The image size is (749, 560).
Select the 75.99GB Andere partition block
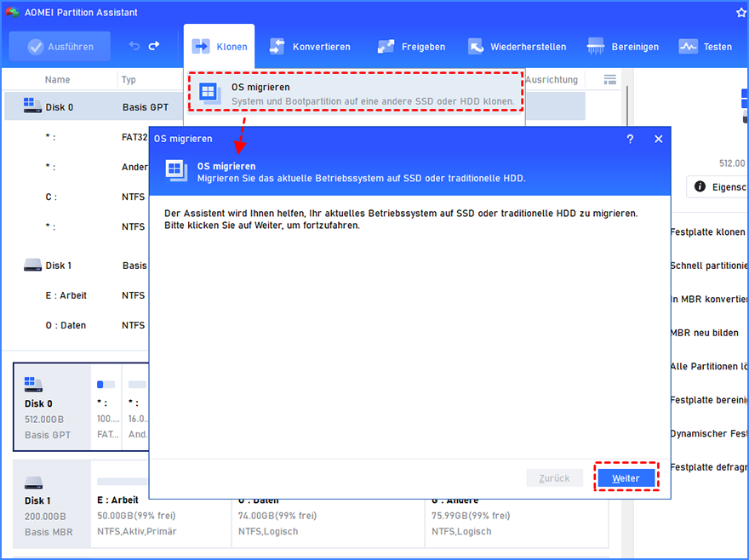(517, 523)
